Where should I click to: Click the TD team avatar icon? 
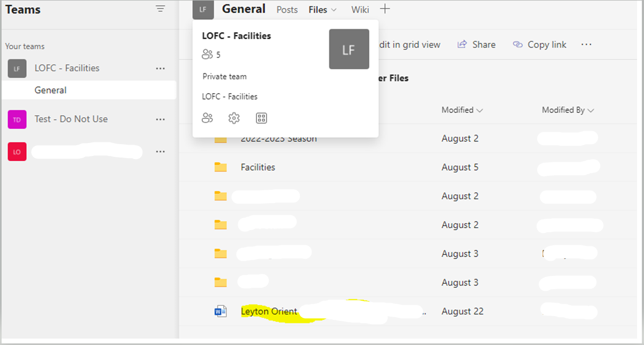(17, 119)
